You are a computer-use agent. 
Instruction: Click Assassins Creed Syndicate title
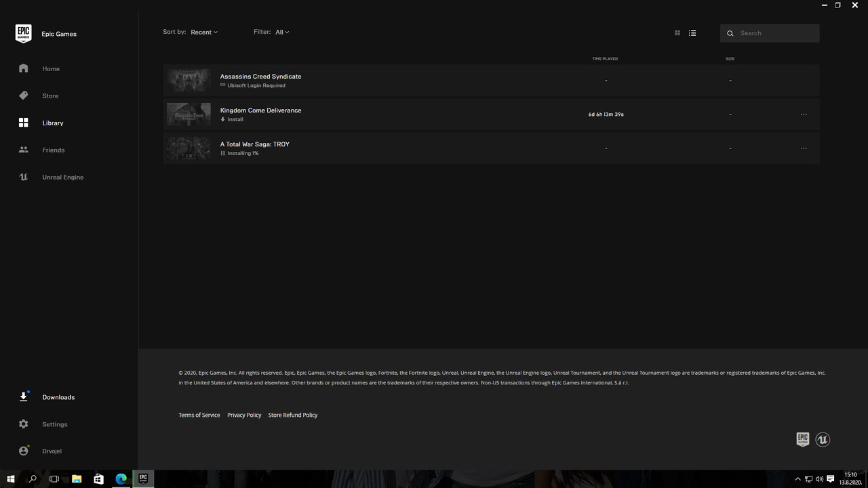260,77
